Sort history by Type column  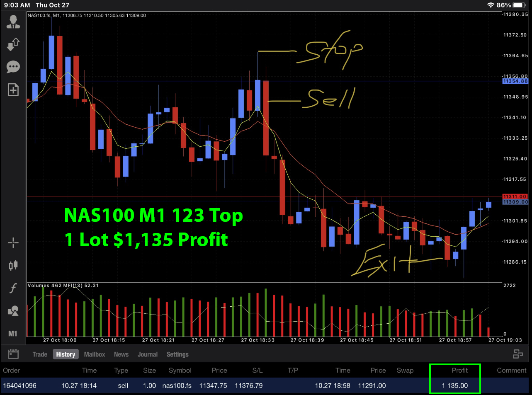(x=121, y=371)
